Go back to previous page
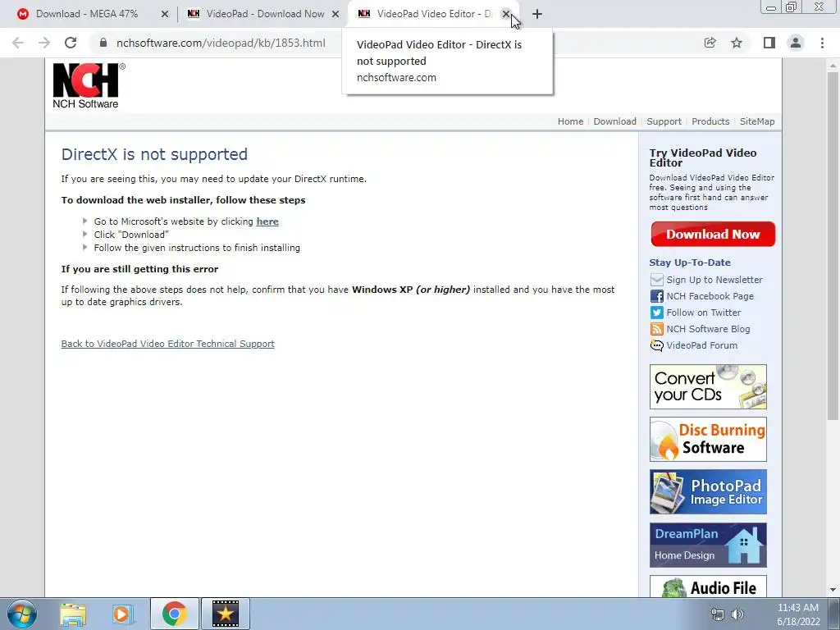 click(18, 43)
